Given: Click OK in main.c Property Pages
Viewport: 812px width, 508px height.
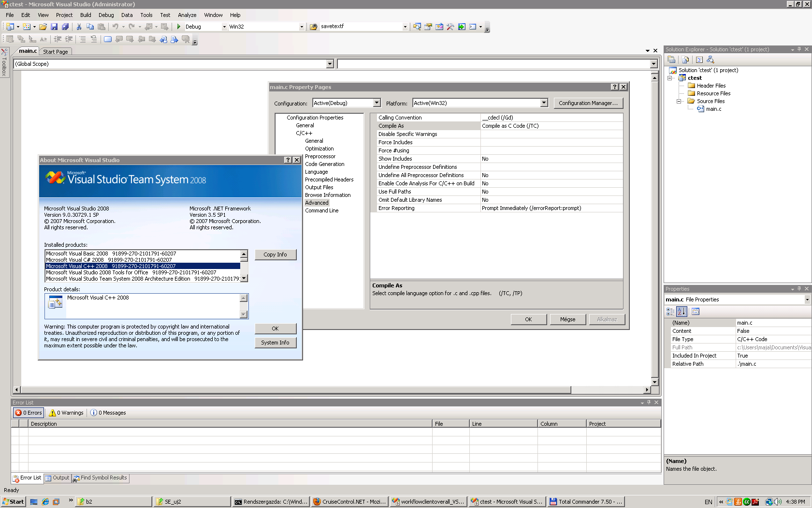Looking at the screenshot, I should click(528, 319).
